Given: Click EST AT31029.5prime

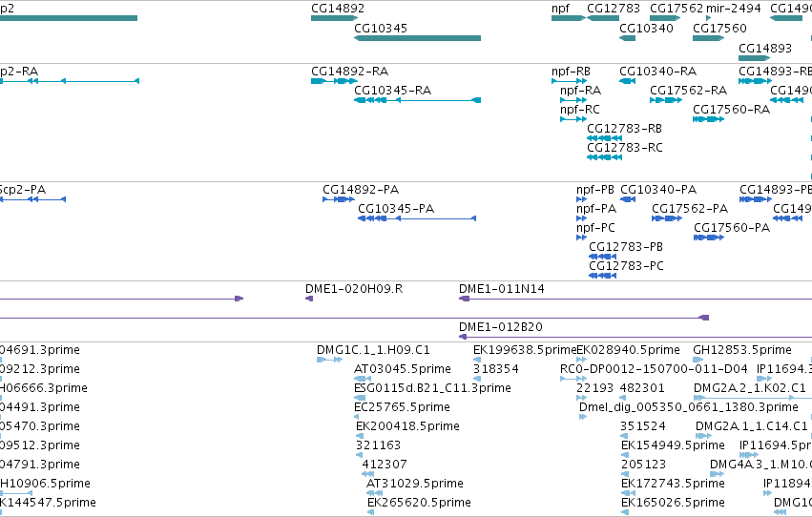Looking at the screenshot, I should pos(374,493).
